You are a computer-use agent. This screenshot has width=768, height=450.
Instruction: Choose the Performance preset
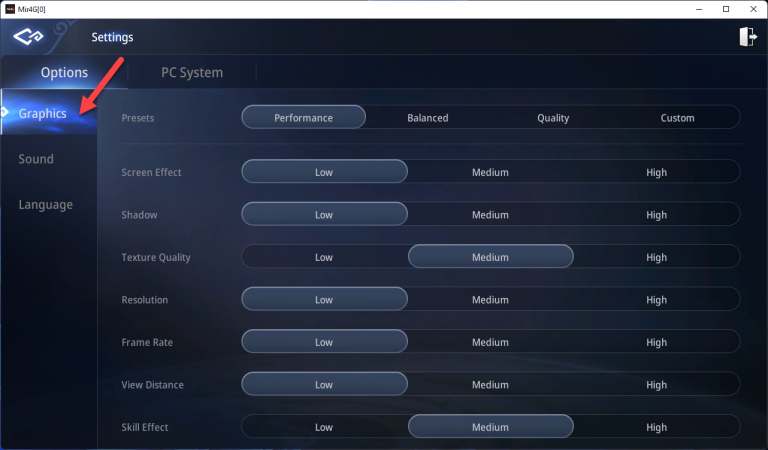[x=304, y=118]
